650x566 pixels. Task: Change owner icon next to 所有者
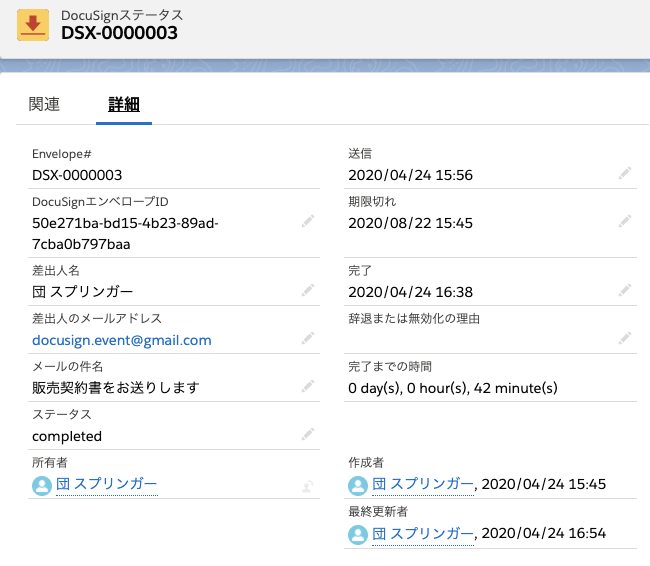click(308, 486)
